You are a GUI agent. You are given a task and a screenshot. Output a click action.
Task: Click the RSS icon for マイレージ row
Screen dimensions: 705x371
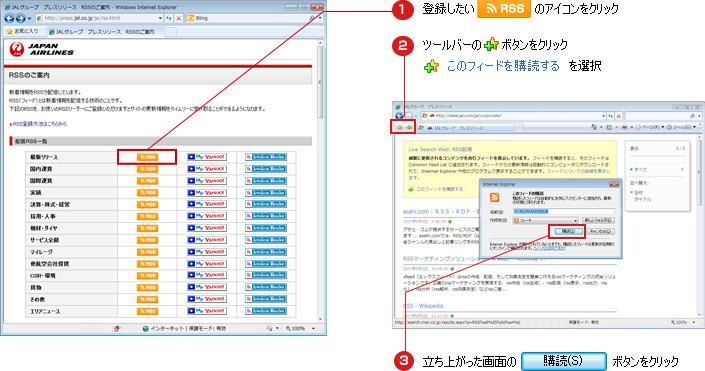coord(147,252)
